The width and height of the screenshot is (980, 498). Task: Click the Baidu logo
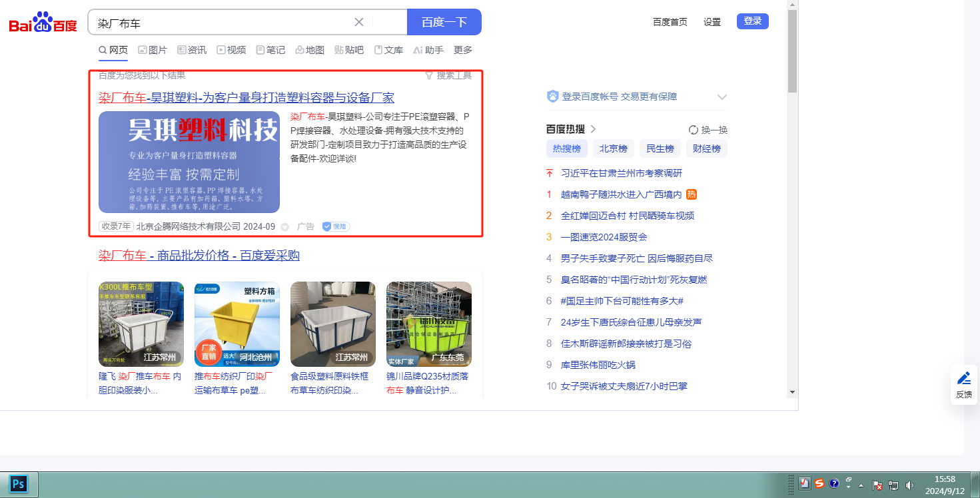(43, 23)
